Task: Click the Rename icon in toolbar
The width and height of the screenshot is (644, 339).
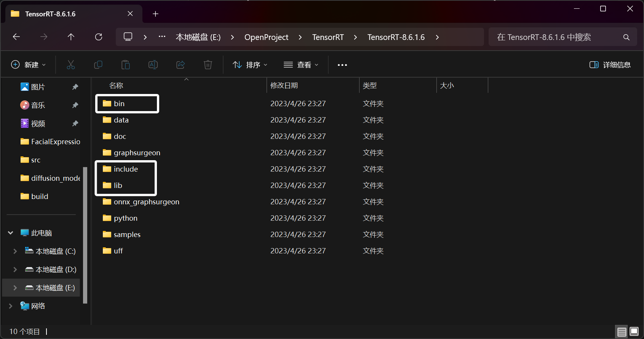Action: (153, 65)
